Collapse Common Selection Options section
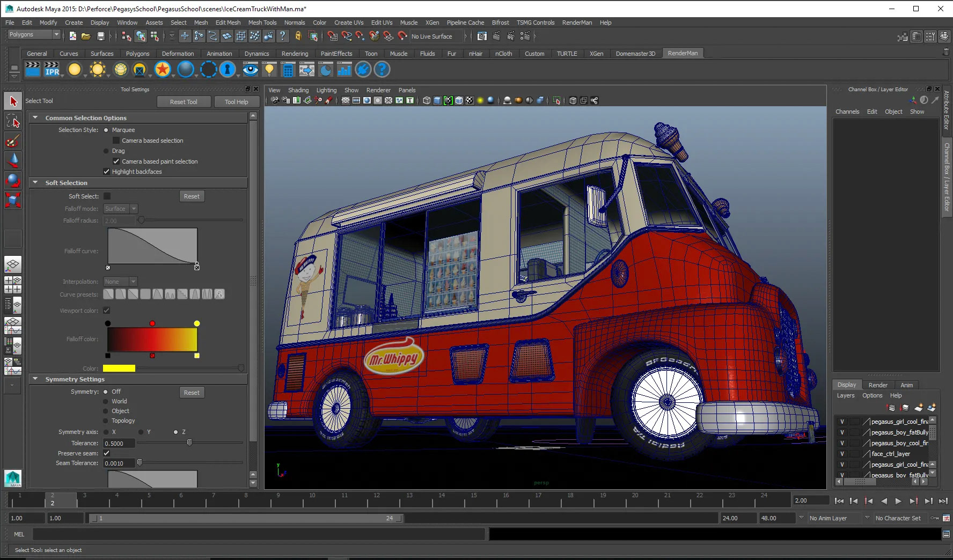Image resolution: width=953 pixels, height=560 pixels. click(x=35, y=117)
